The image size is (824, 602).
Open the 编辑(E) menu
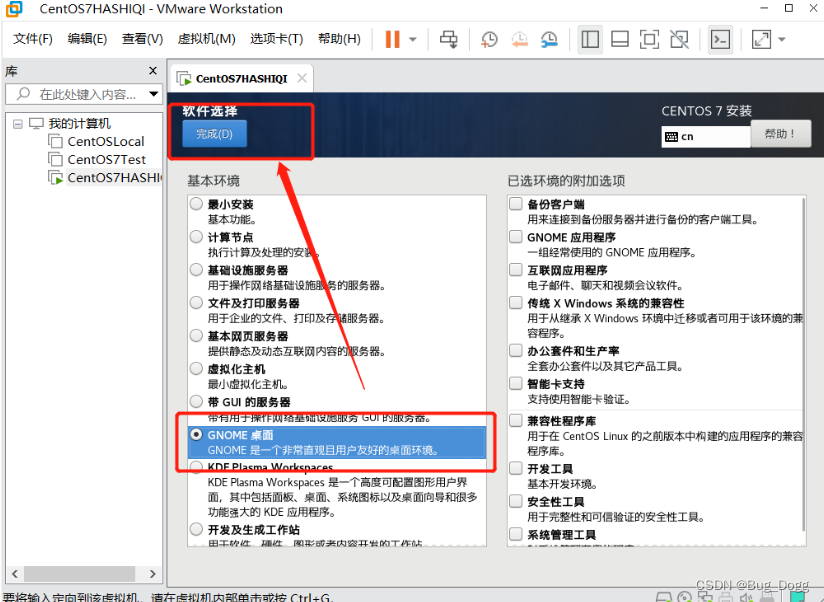[87, 39]
